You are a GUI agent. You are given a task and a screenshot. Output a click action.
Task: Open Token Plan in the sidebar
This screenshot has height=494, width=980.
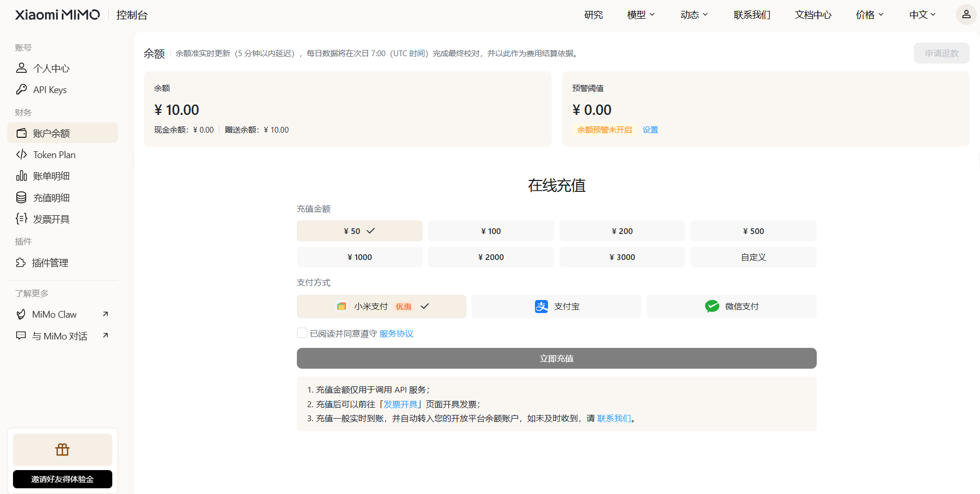pos(62,154)
